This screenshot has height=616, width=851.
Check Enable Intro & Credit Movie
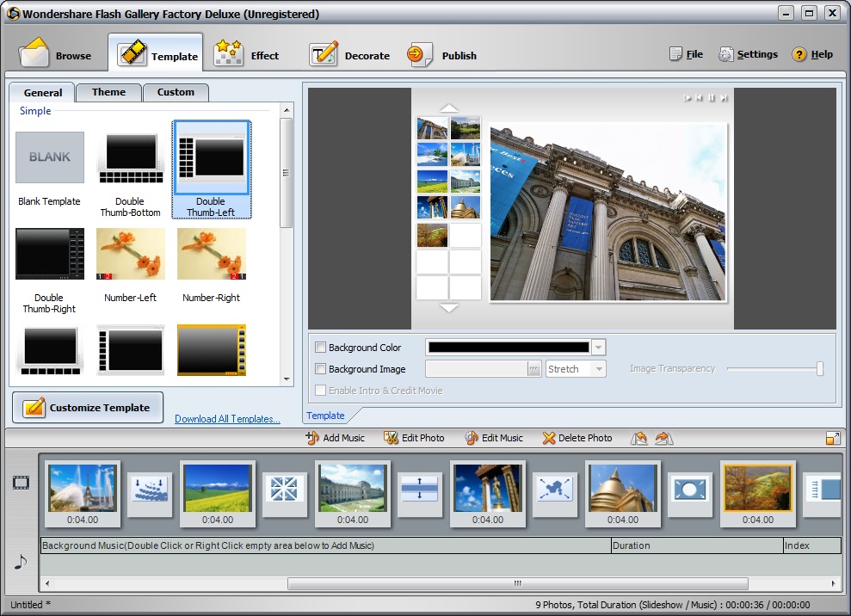322,389
